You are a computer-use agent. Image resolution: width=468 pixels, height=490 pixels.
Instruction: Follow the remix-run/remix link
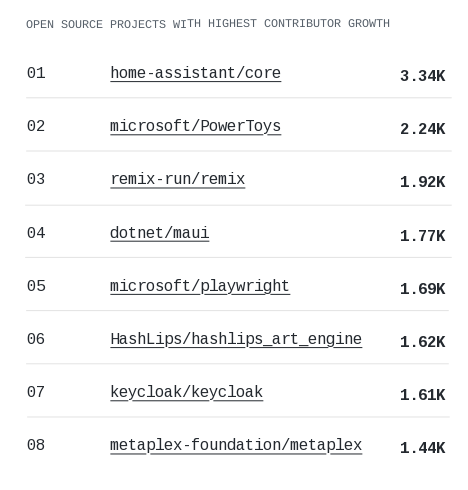[x=178, y=179]
